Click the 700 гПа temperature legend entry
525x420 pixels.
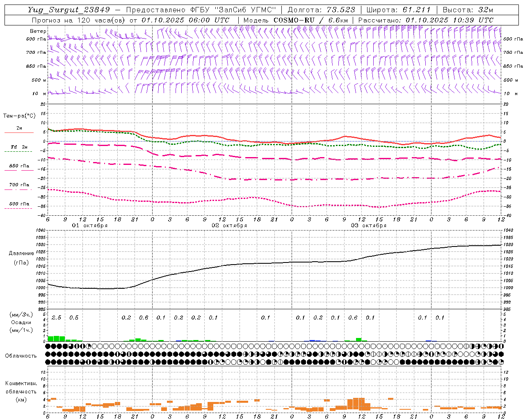tap(19, 185)
